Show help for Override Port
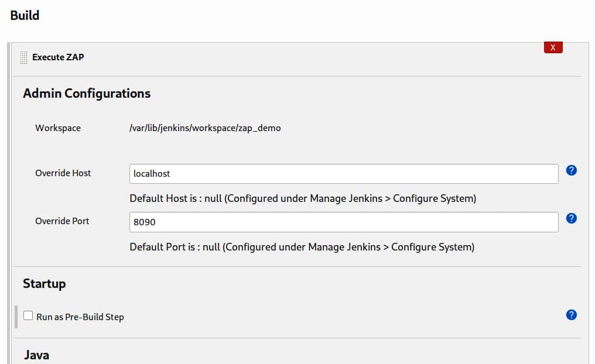The width and height of the screenshot is (595, 364). point(572,218)
